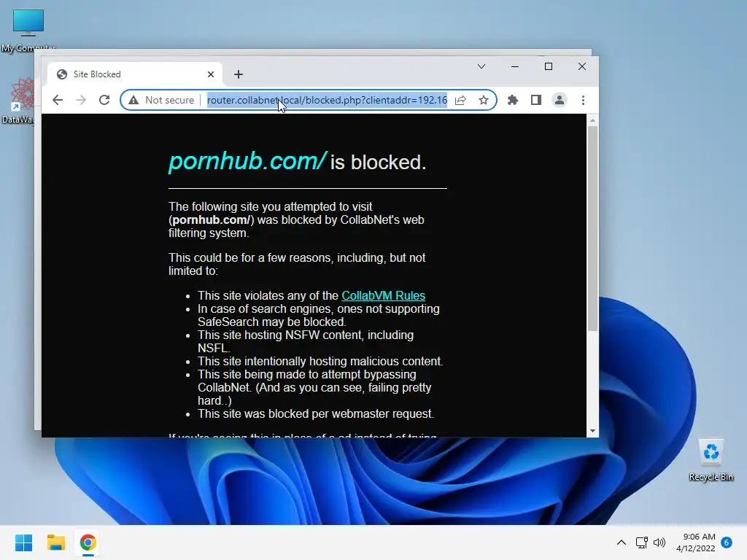Image resolution: width=747 pixels, height=560 pixels.
Task: Share this page via the share icon
Action: (460, 100)
